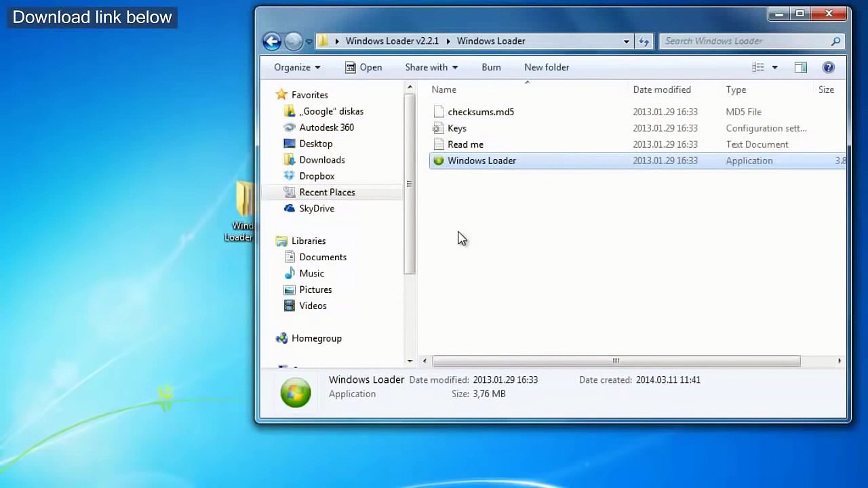Screen dimensions: 868x488
Task: Open the Videos library
Action: 313,306
